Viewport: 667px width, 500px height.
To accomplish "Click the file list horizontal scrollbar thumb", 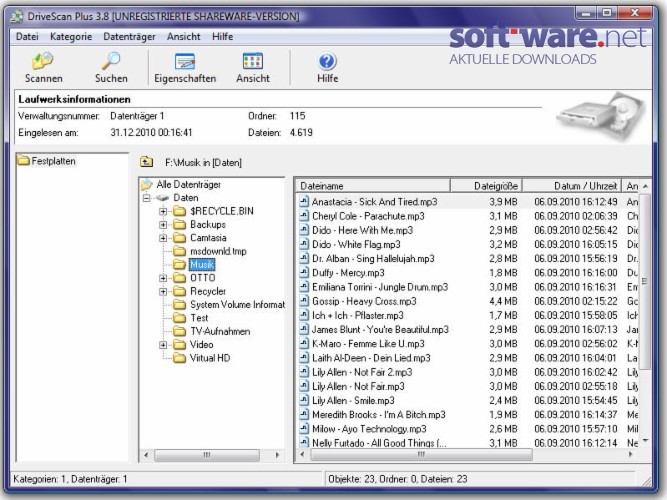I will pos(421,455).
